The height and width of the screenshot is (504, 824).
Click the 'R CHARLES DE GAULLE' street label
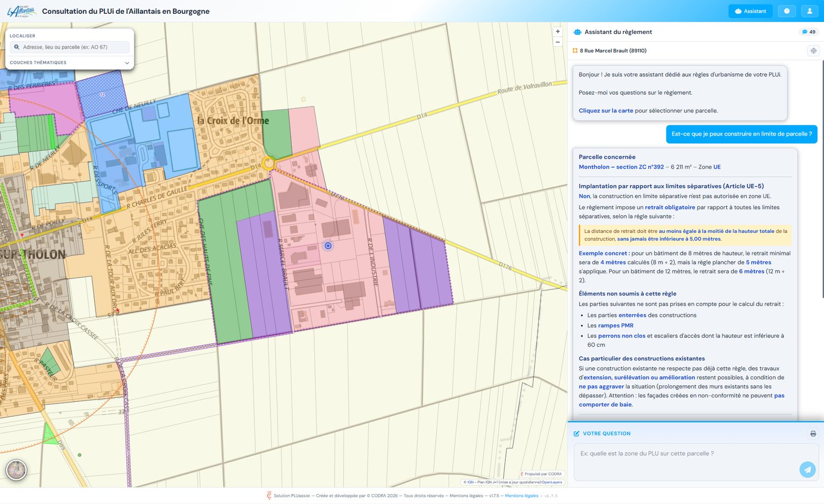pos(157,198)
